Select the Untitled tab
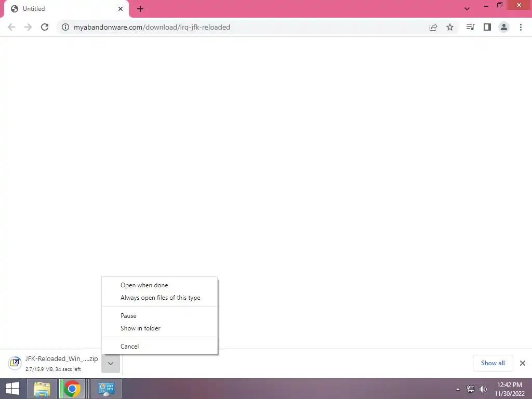The width and height of the screenshot is (532, 399). coord(66,9)
